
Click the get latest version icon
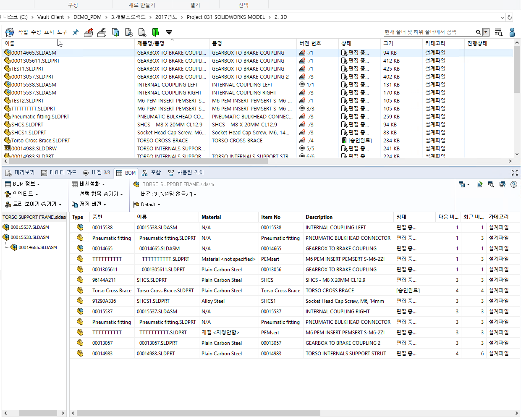pyautogui.click(x=115, y=32)
